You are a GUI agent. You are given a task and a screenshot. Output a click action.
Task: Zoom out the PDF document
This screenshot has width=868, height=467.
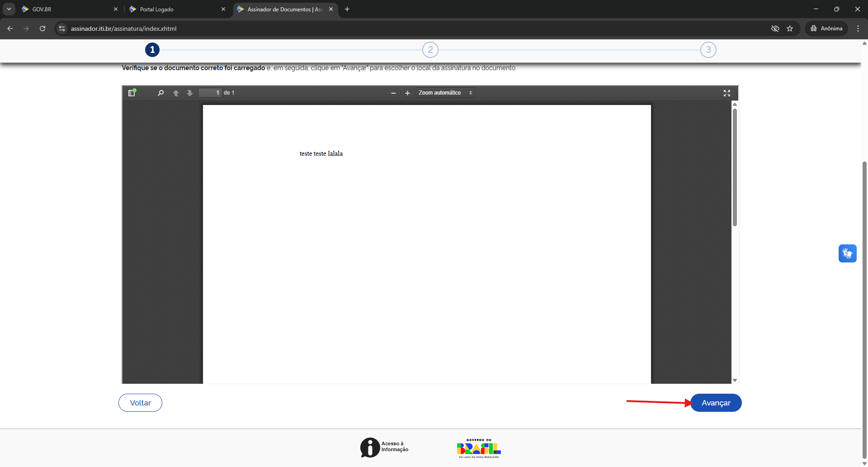point(393,93)
